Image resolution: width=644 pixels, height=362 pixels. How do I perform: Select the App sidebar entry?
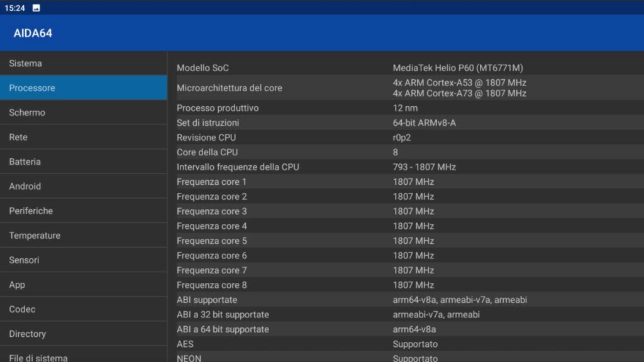83,285
